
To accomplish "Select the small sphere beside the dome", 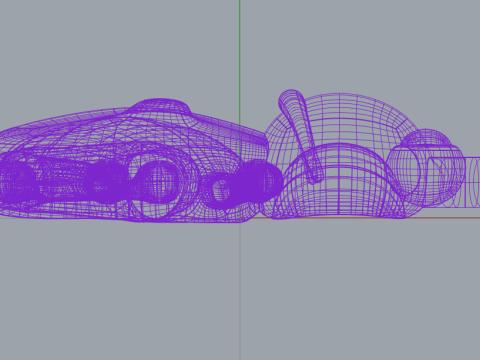I will (427, 167).
